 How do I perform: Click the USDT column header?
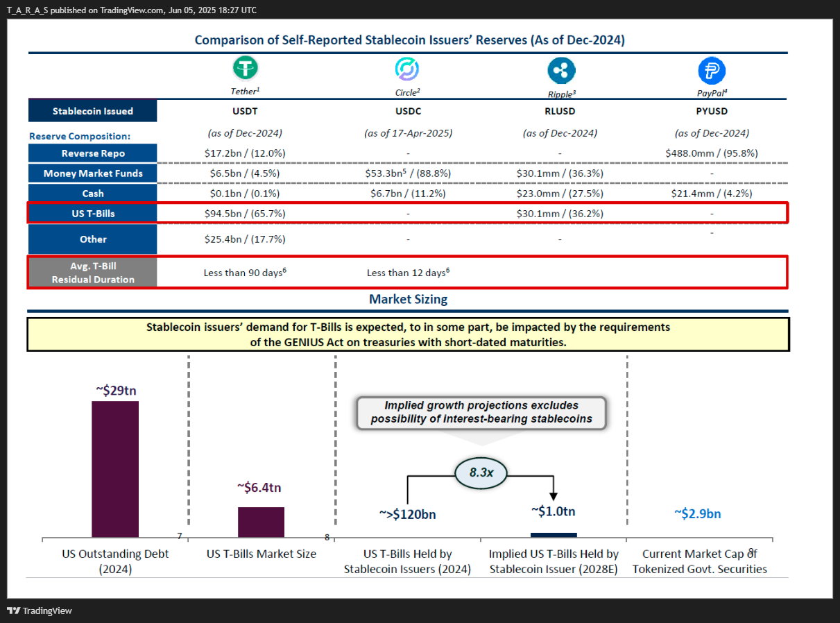245,111
